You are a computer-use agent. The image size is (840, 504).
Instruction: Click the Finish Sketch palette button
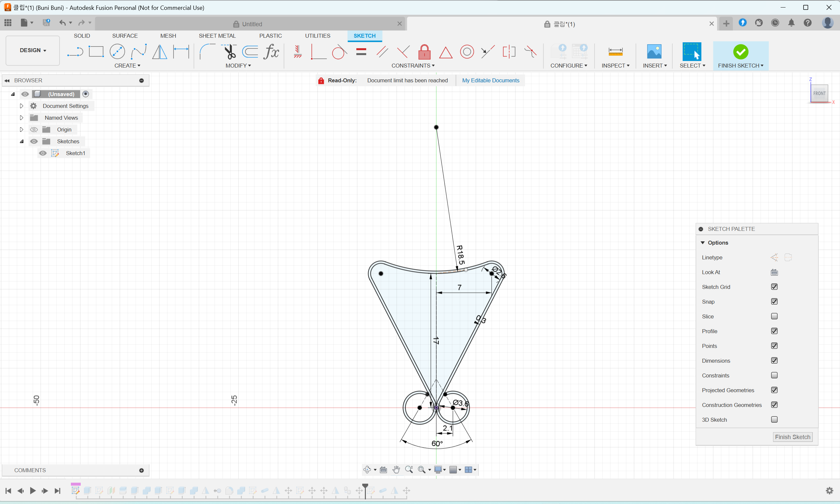coord(792,437)
